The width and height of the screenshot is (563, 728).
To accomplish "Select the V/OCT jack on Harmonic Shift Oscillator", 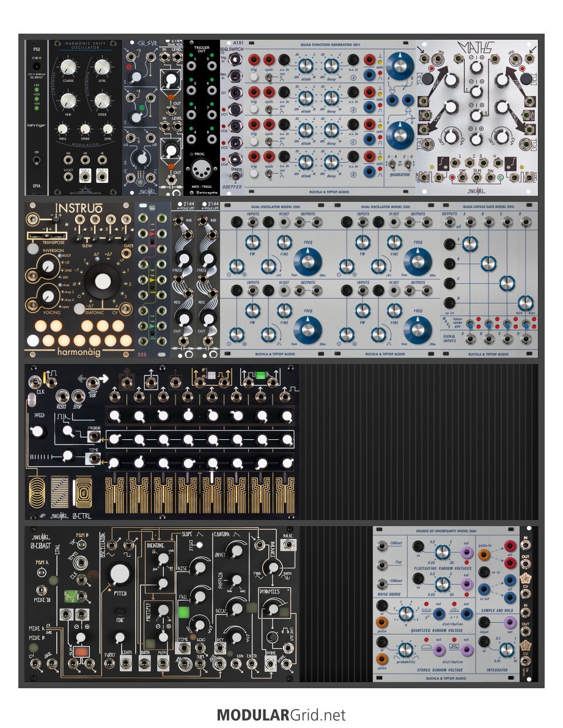I will pyautogui.click(x=68, y=176).
